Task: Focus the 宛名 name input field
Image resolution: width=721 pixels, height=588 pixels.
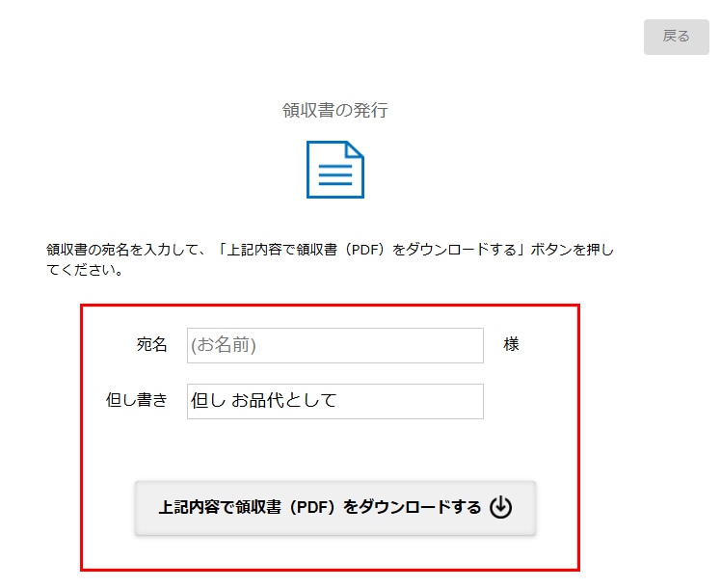Action: click(334, 345)
